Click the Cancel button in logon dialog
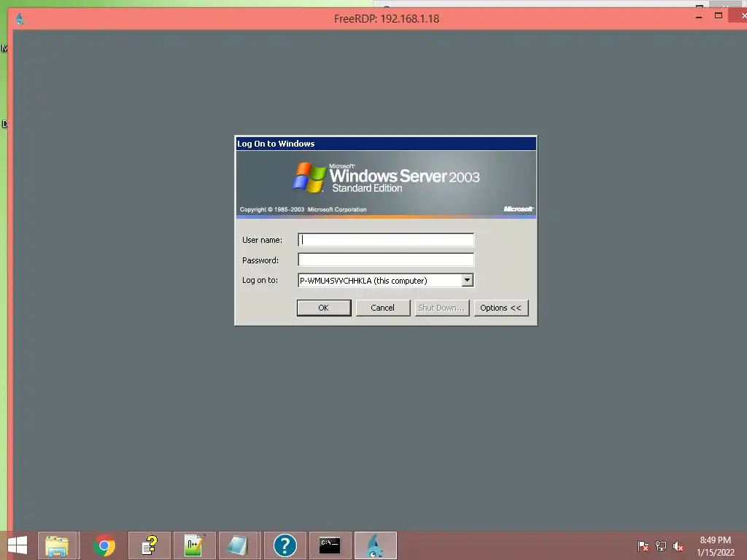Screen dimensions: 747x560 [x=382, y=308]
